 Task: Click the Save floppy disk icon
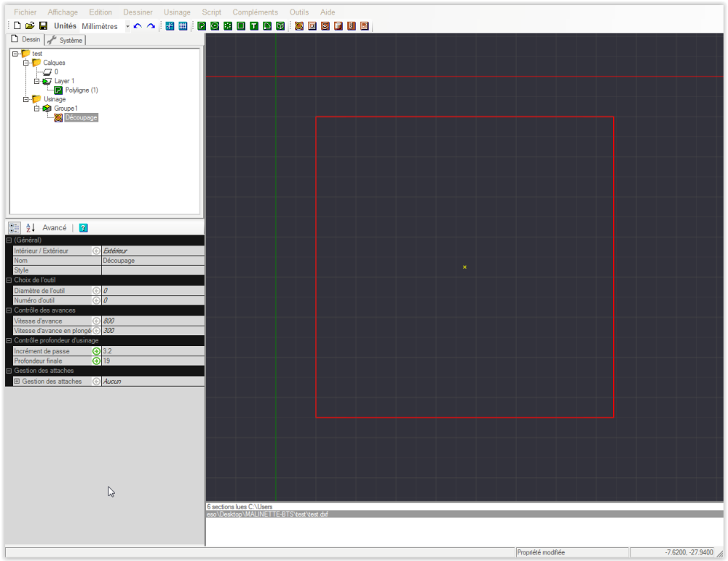43,25
